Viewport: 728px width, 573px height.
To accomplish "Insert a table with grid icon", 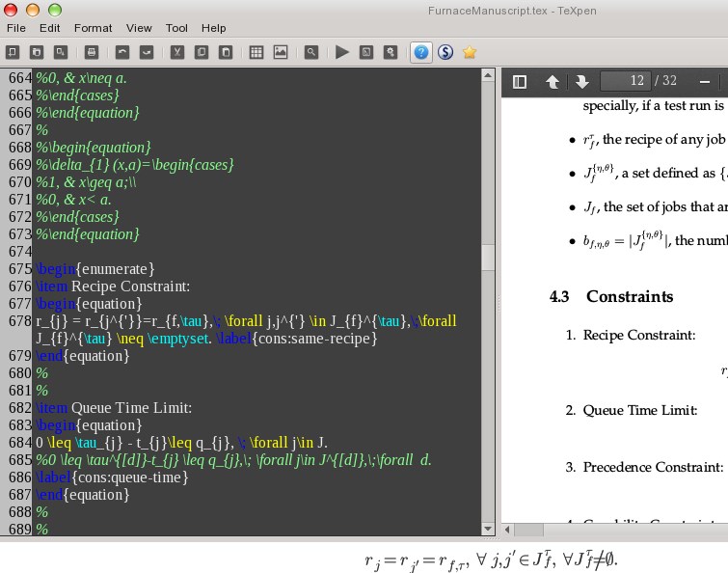I will pos(256,52).
